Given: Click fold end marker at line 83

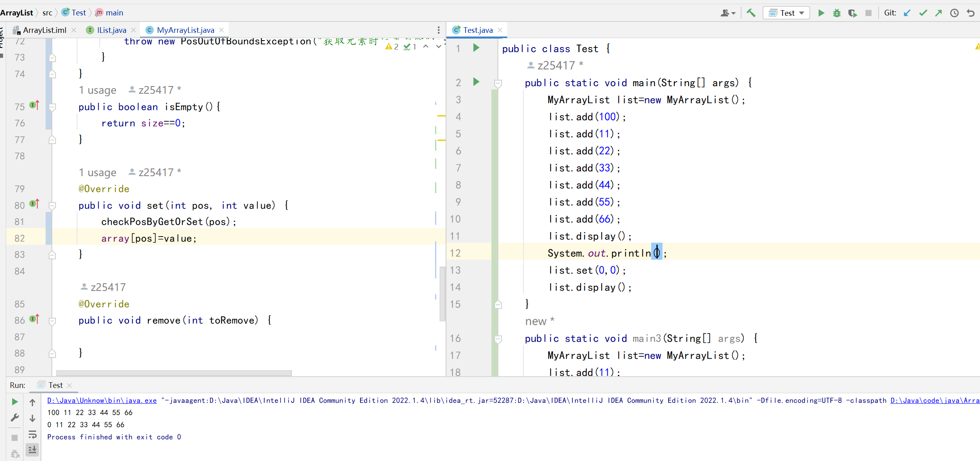Looking at the screenshot, I should pyautogui.click(x=52, y=254).
